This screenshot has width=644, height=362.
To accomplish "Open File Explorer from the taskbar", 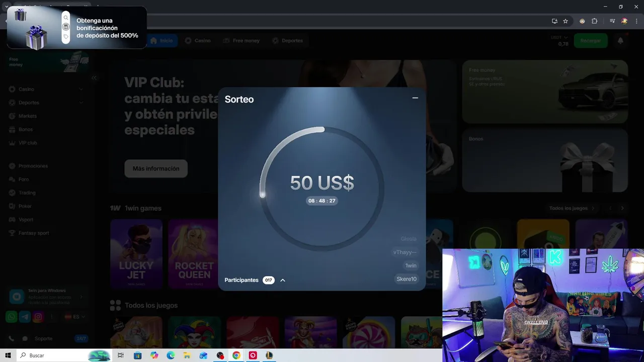I will point(187,355).
